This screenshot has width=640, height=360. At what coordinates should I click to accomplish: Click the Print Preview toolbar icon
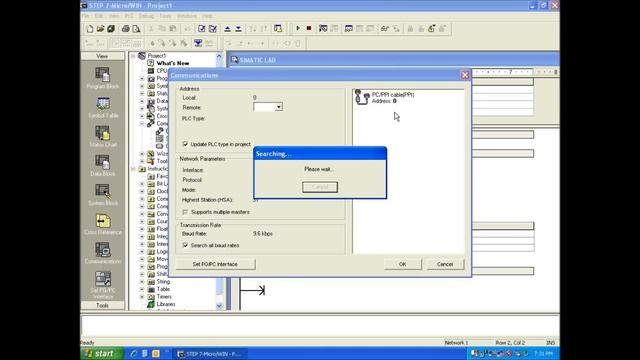[x=136, y=29]
